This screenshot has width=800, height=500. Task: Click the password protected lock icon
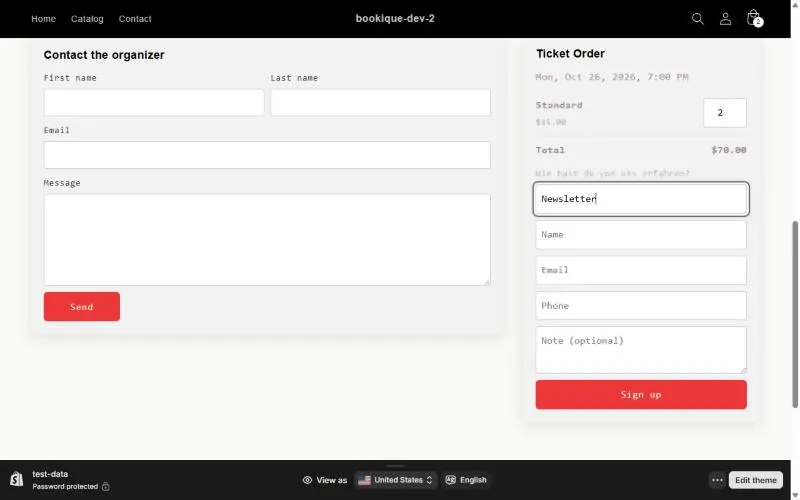click(x=106, y=487)
